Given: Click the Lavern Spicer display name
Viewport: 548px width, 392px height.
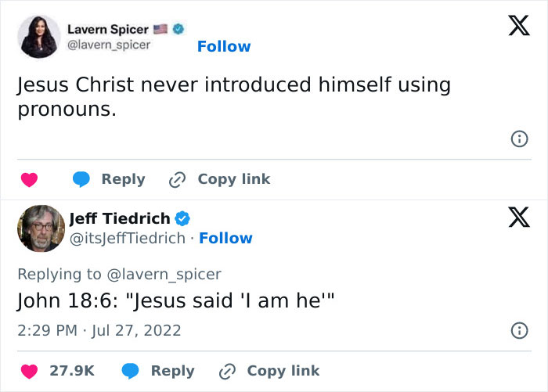Looking at the screenshot, I should (x=113, y=29).
